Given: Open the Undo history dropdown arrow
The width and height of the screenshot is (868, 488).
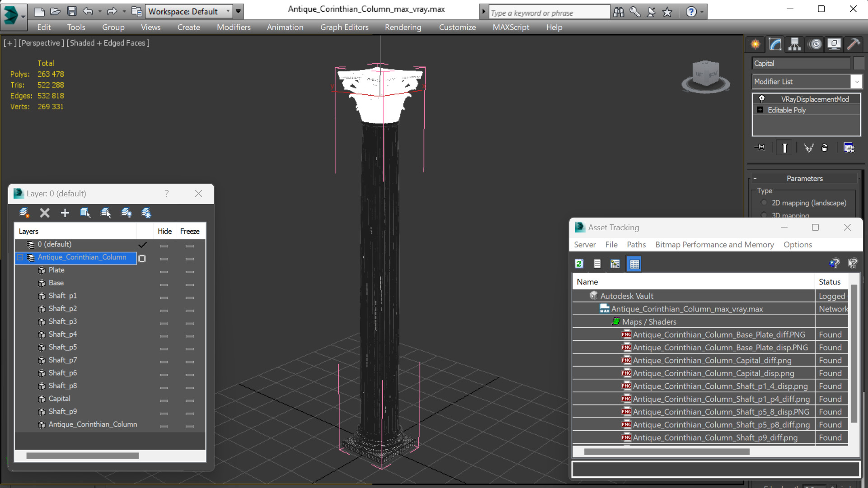Looking at the screenshot, I should click(100, 11).
